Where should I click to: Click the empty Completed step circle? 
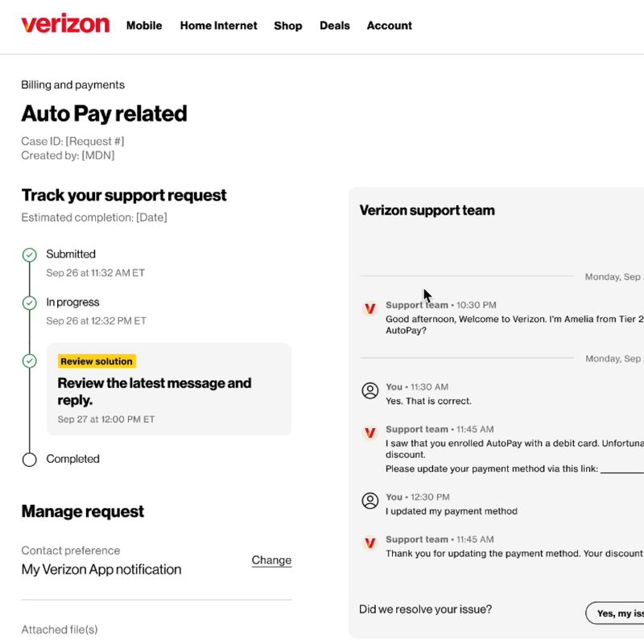[x=30, y=460]
